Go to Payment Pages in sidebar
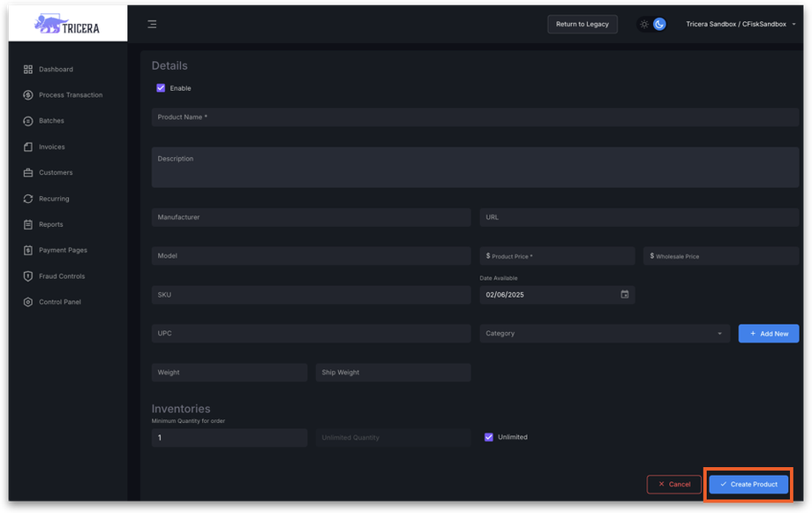Image resolution: width=812 pixels, height=513 pixels. pyautogui.click(x=63, y=250)
